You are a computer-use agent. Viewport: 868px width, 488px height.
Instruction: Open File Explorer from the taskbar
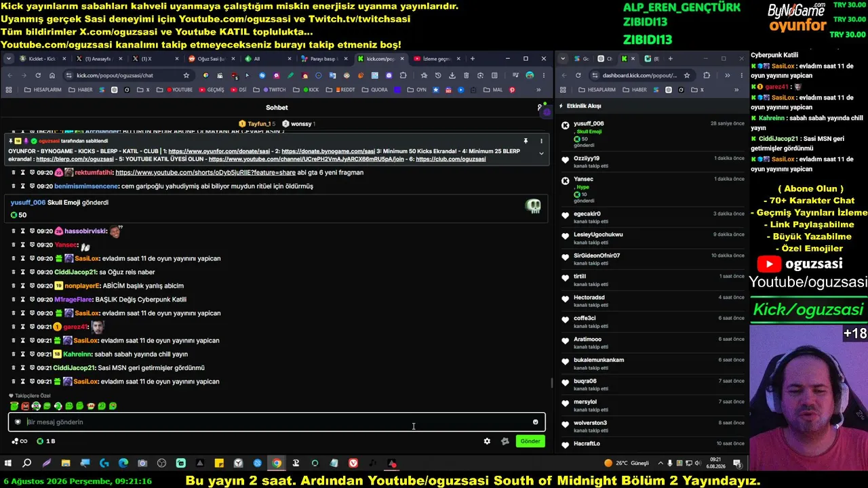click(66, 464)
